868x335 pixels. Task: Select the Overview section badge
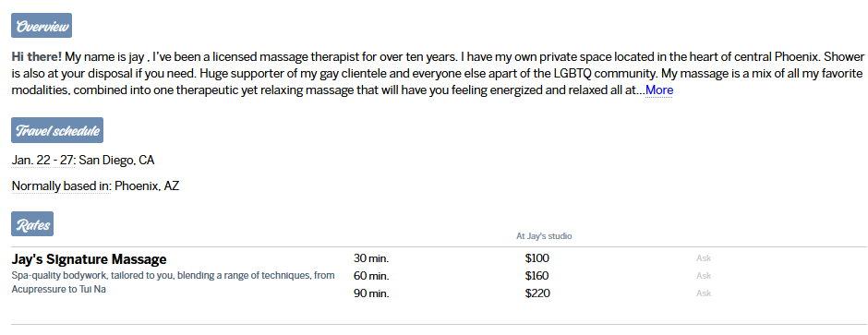pos(42,26)
